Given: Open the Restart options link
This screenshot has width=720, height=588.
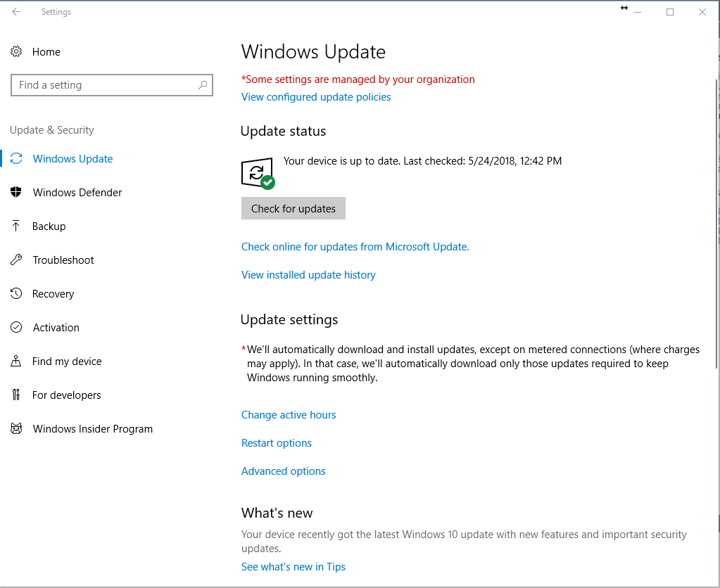Looking at the screenshot, I should coord(277,443).
